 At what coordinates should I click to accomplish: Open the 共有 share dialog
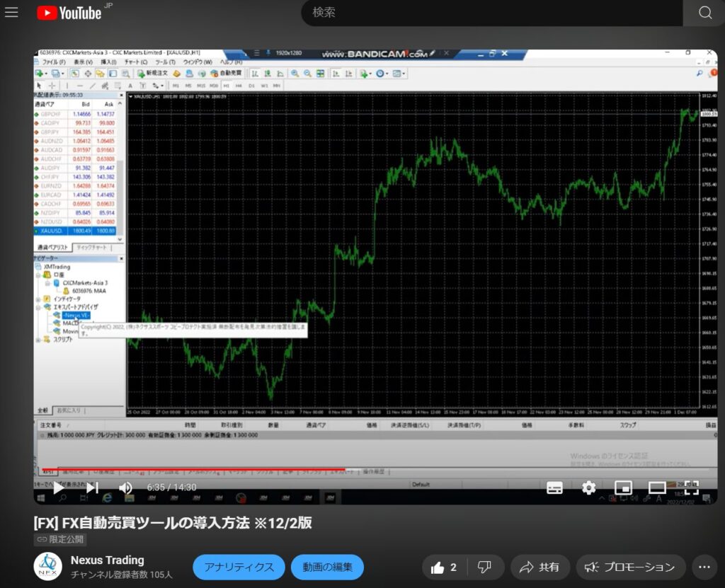540,567
